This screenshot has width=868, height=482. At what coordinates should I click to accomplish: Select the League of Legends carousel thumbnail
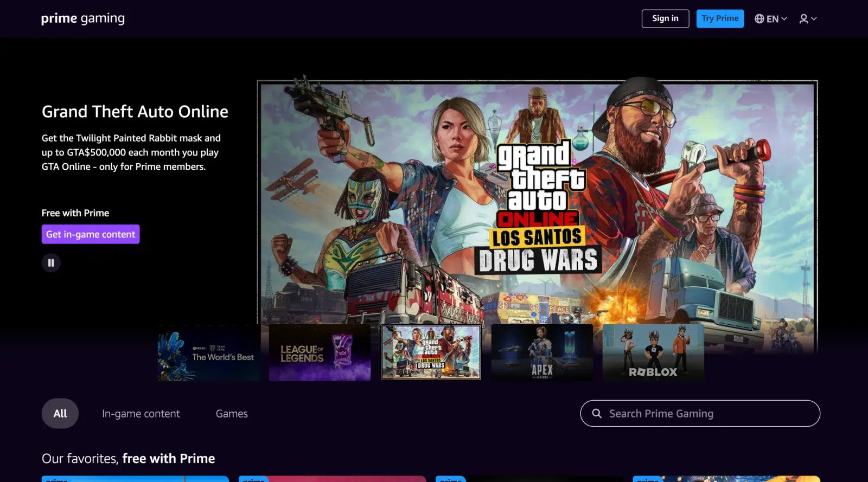pos(320,352)
